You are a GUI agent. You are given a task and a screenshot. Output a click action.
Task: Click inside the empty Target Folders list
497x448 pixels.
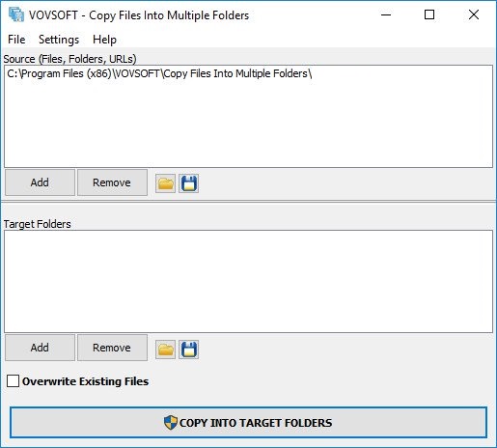248,281
